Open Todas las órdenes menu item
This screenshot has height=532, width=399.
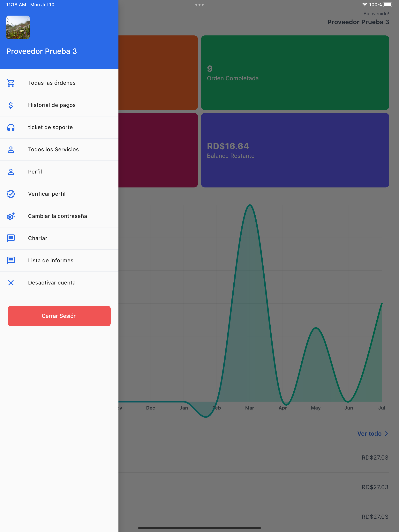click(59, 83)
